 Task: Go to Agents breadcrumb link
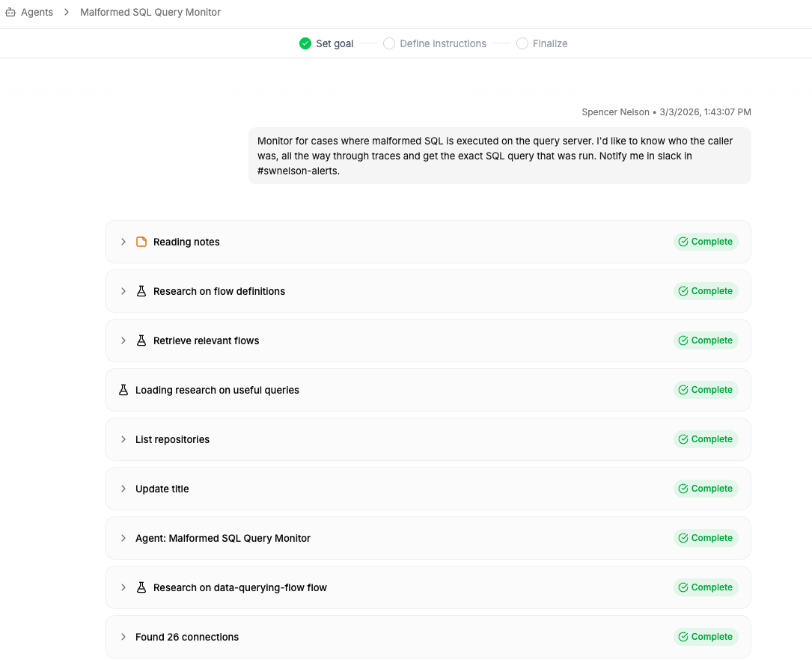click(37, 13)
